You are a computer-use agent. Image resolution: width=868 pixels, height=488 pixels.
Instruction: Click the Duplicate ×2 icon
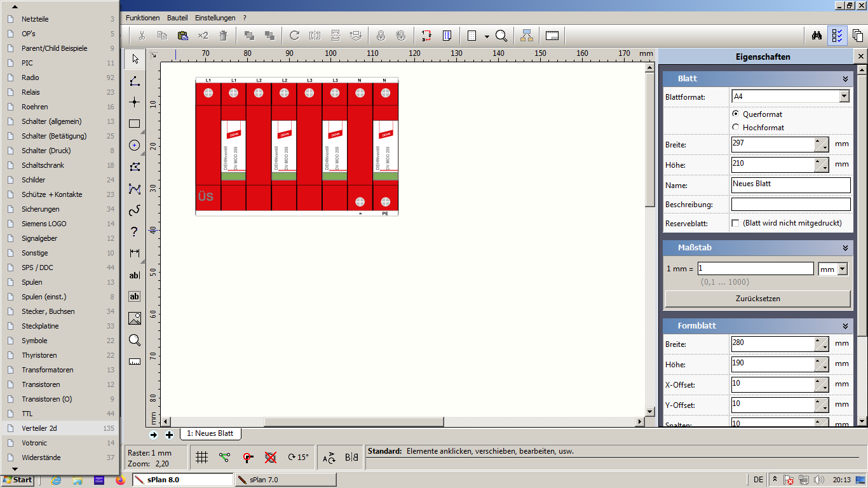click(x=203, y=36)
